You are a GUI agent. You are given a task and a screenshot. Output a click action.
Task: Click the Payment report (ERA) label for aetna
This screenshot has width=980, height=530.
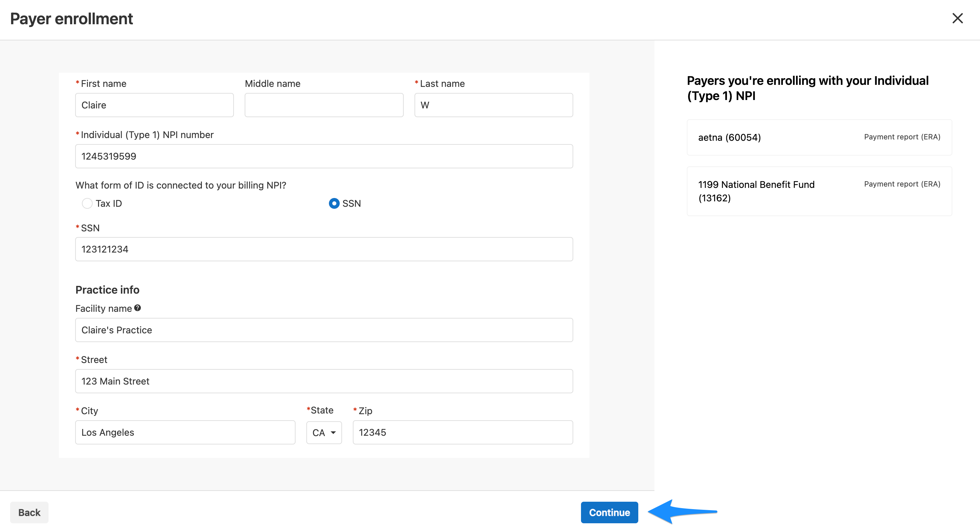pos(902,137)
